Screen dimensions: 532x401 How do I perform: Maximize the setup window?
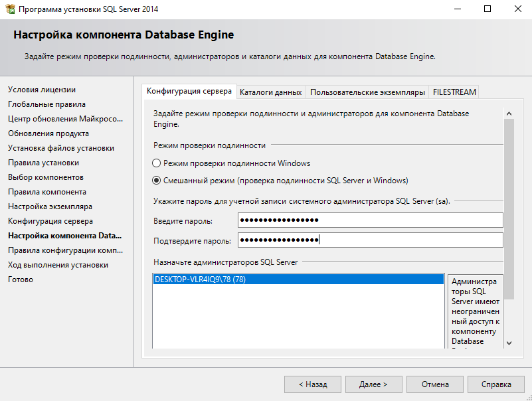pos(488,9)
